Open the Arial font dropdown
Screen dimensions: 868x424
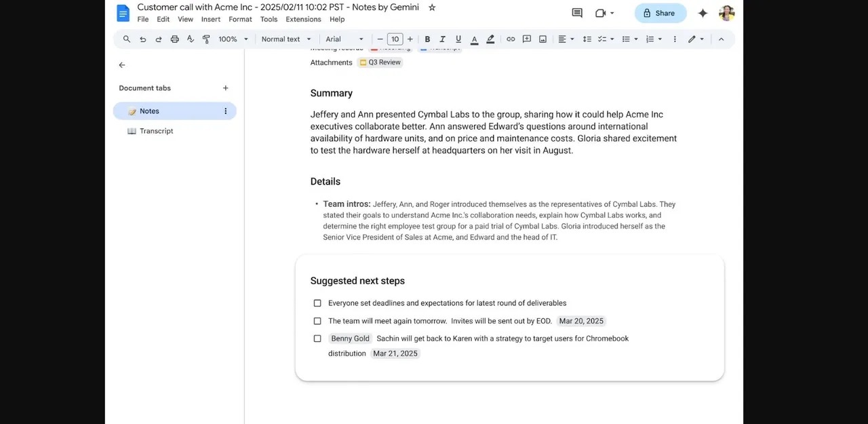pyautogui.click(x=344, y=39)
